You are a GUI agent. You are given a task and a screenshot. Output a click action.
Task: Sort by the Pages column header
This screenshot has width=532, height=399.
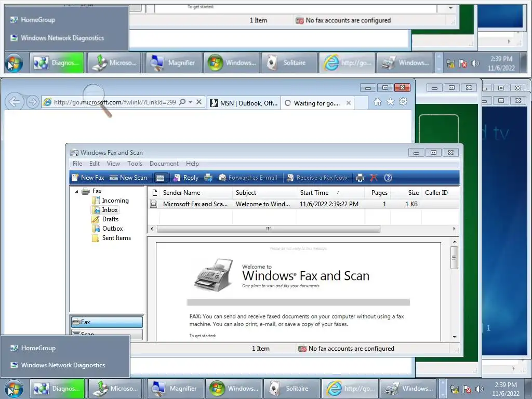click(378, 193)
